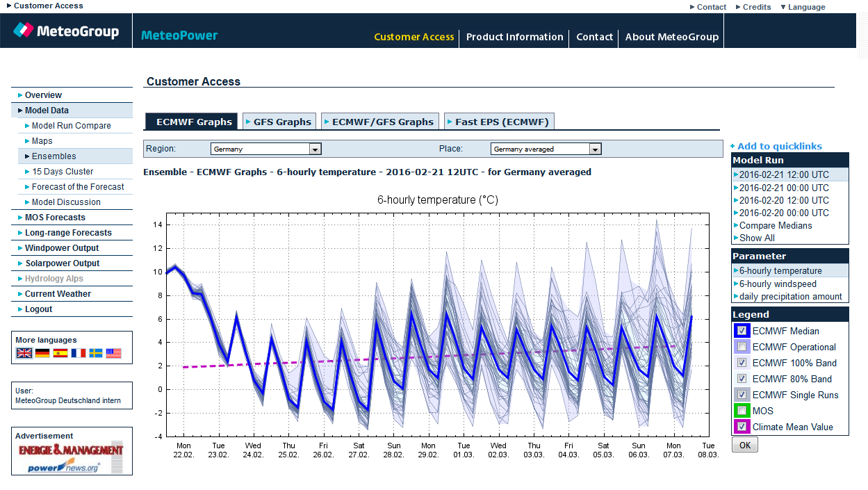Open Customer Access in main navigation
This screenshot has width=868, height=490.
click(414, 37)
